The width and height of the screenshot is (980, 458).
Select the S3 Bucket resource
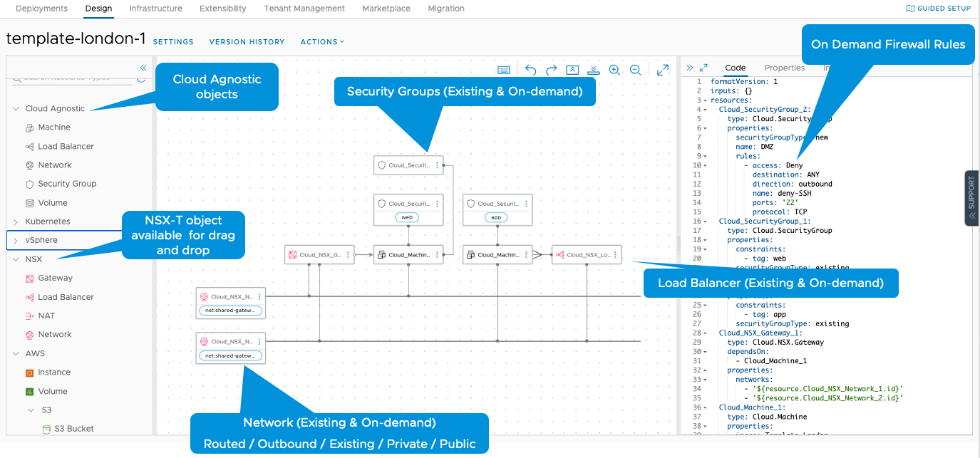pos(76,429)
